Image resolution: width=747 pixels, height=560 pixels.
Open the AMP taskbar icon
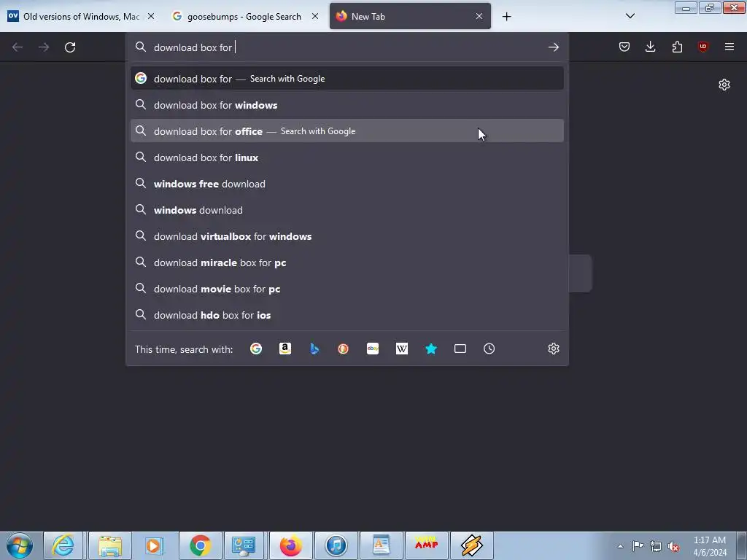click(426, 545)
